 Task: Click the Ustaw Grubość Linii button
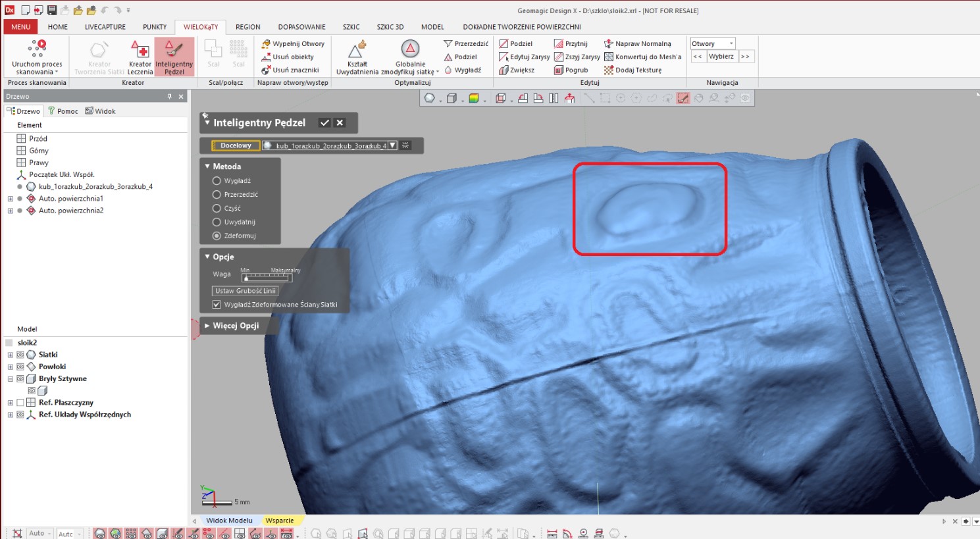(x=245, y=291)
